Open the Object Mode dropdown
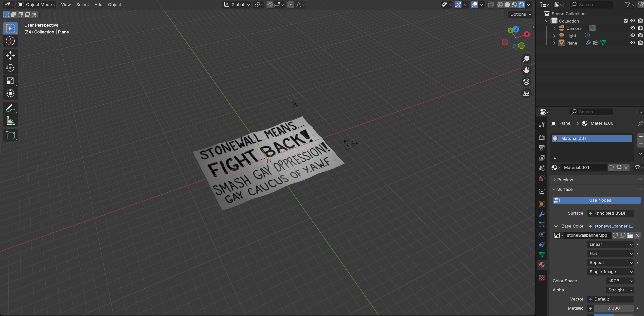Image resolution: width=644 pixels, height=316 pixels. (37, 5)
